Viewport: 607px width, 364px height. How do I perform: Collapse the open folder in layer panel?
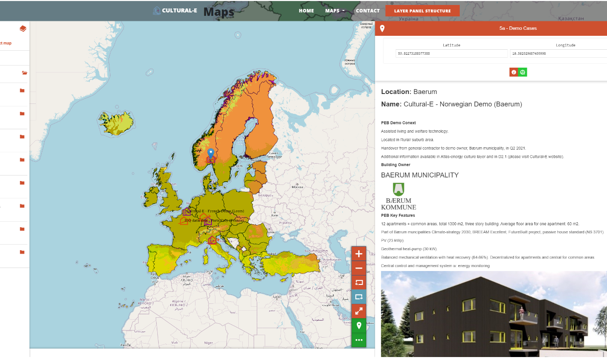click(24, 73)
